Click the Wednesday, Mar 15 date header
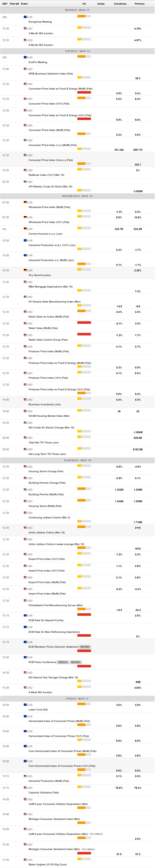 tap(77, 196)
